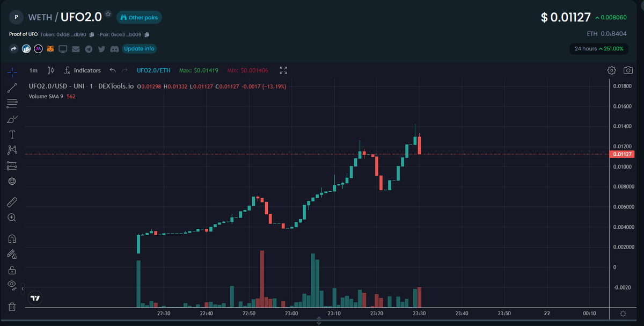Screen dimensions: 644x326
Task: Open price axis settings gear at bottom-right
Action: click(x=623, y=314)
